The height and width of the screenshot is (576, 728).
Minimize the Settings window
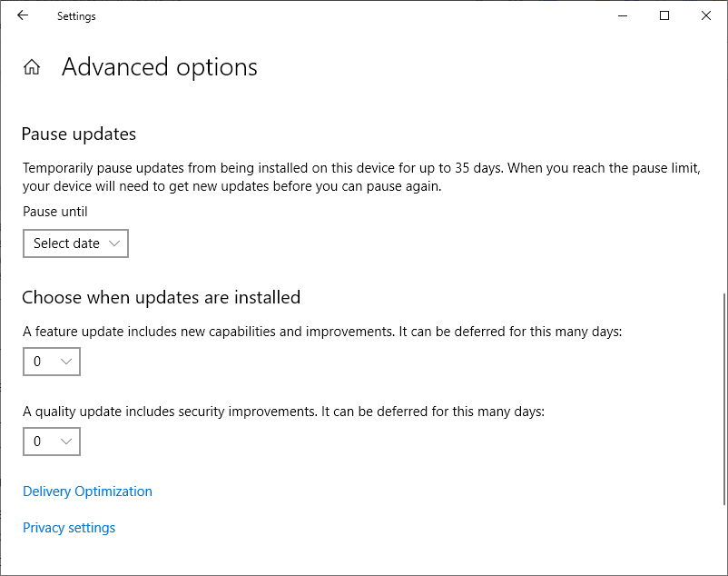point(623,15)
